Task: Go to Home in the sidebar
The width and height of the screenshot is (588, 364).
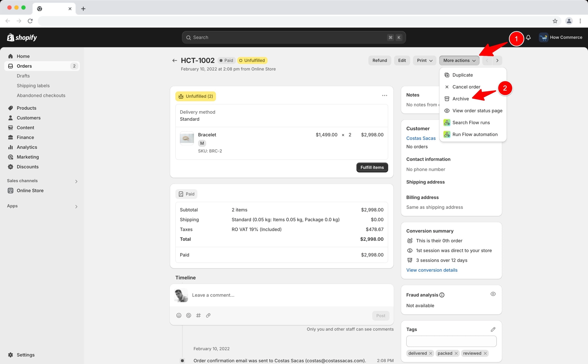Action: 42,56
